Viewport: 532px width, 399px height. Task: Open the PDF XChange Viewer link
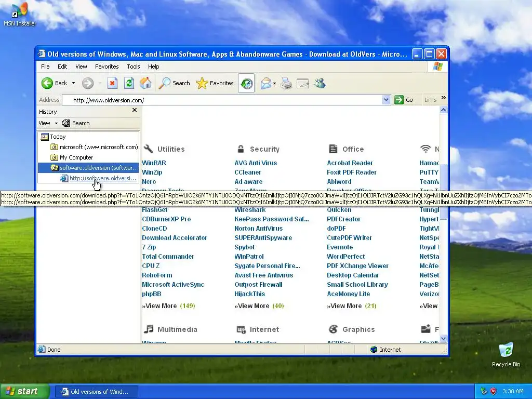point(357,266)
